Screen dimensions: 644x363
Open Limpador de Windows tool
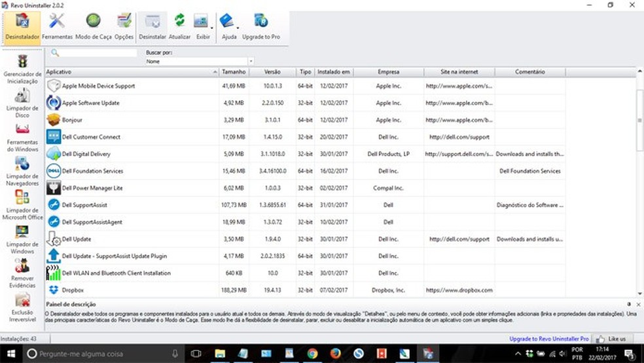click(x=22, y=240)
